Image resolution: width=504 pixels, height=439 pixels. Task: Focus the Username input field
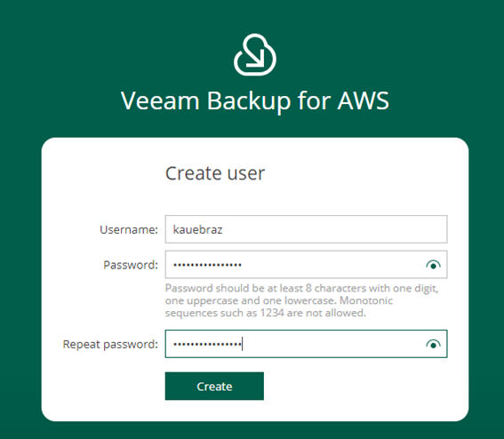(x=306, y=229)
